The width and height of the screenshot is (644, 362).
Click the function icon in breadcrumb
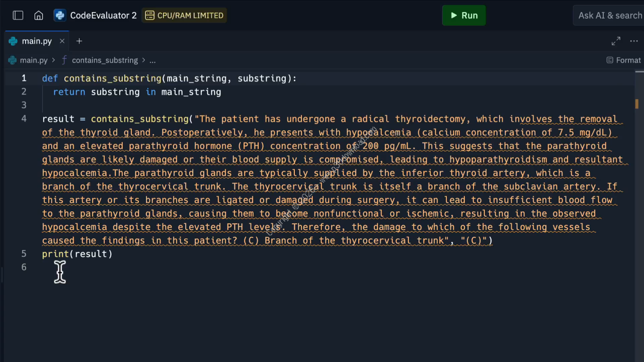point(64,60)
